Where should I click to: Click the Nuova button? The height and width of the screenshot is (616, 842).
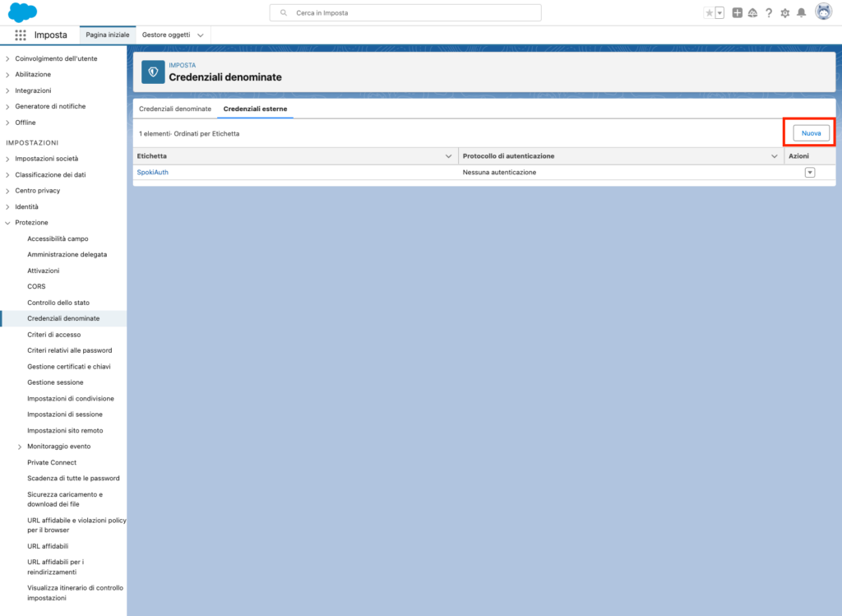click(811, 132)
